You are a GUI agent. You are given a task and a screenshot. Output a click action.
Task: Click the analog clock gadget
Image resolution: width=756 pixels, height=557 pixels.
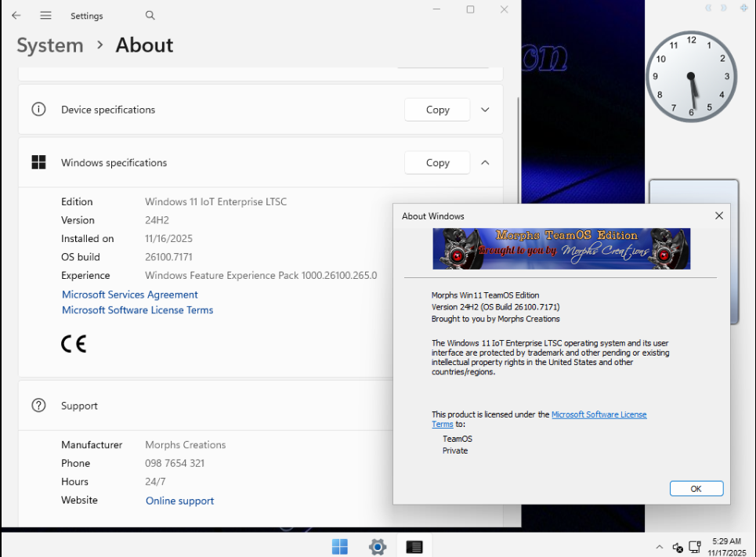click(691, 77)
